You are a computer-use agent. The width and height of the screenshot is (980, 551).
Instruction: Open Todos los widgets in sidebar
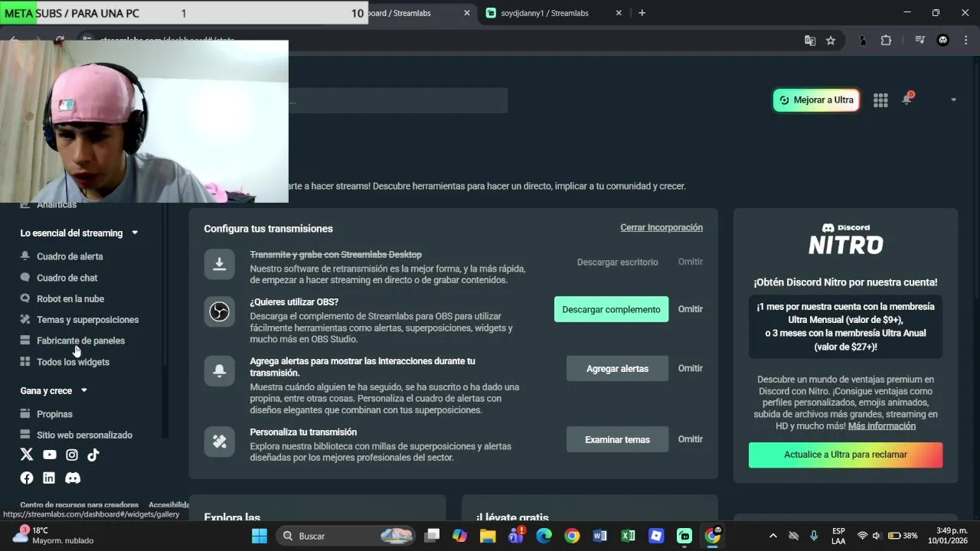point(73,362)
